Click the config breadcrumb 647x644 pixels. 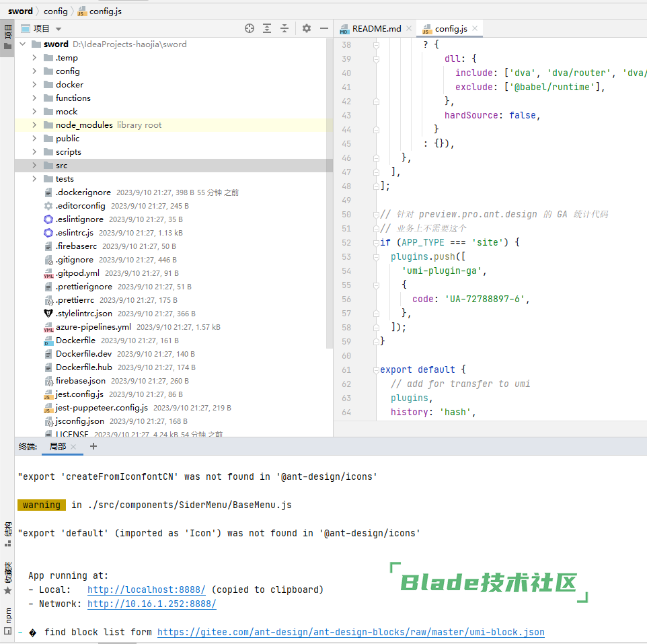[x=56, y=11]
